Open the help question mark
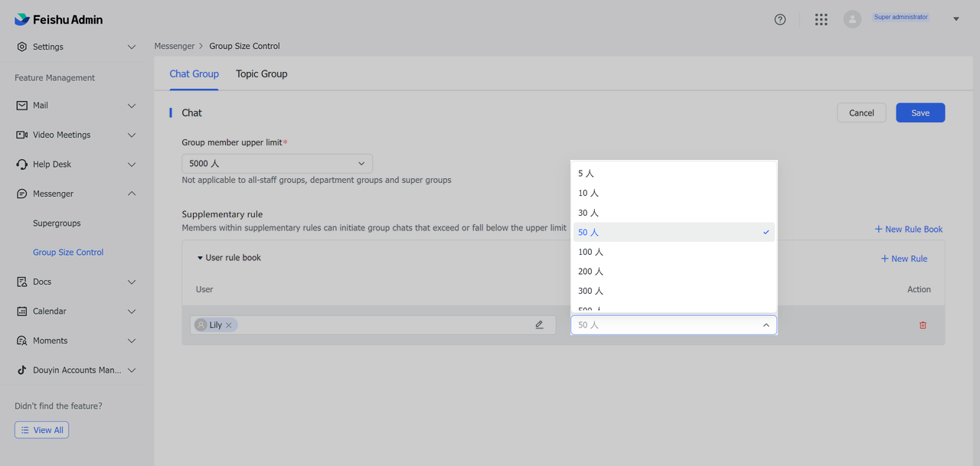 779,19
